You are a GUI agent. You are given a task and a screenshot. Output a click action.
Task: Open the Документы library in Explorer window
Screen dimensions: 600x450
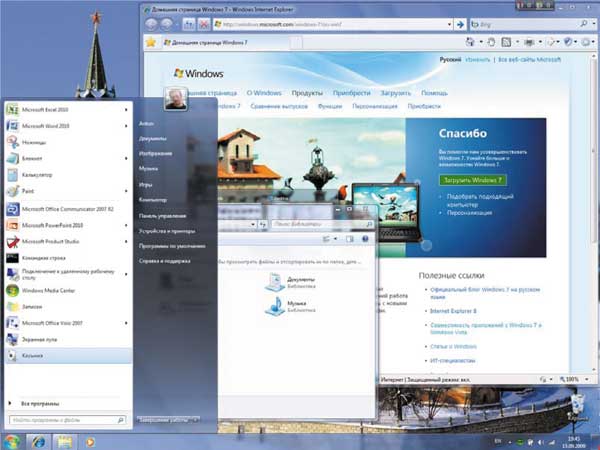point(290,282)
